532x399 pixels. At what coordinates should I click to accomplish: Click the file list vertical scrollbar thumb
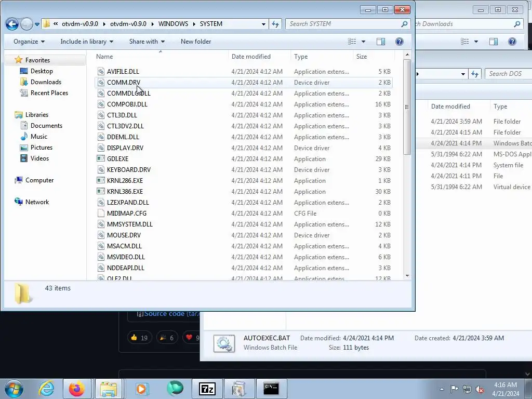point(407,107)
